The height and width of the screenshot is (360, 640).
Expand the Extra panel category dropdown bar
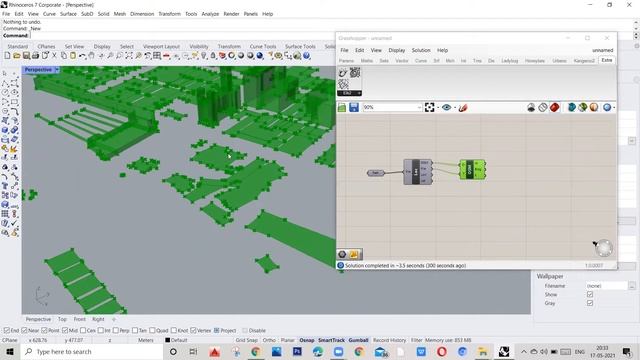(x=349, y=93)
